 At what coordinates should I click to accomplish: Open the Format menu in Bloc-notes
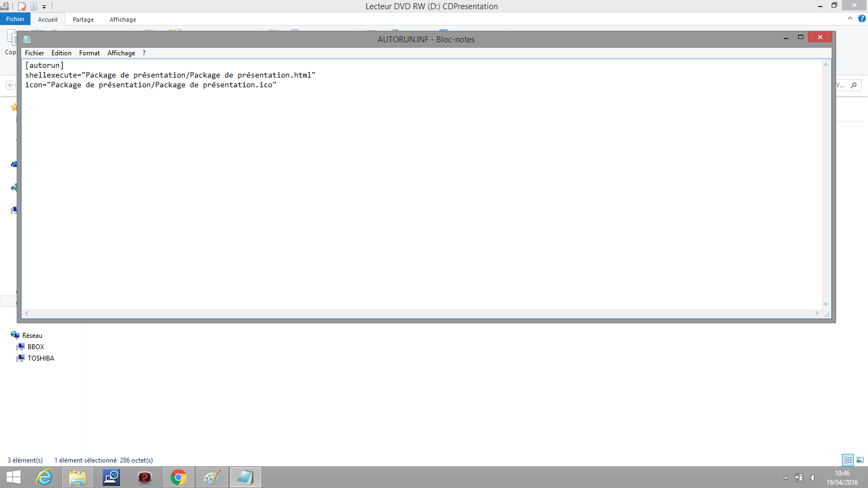pos(90,53)
